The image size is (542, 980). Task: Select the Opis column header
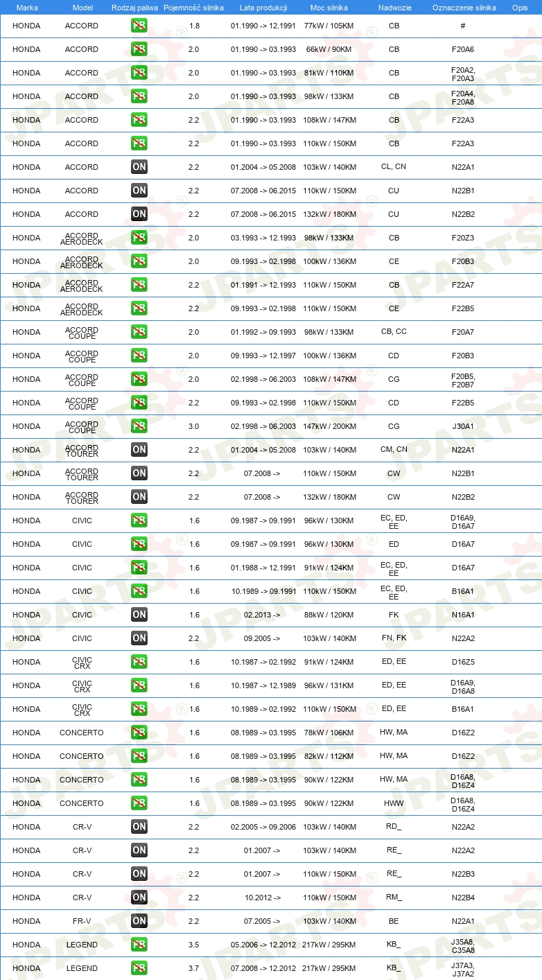pos(519,7)
